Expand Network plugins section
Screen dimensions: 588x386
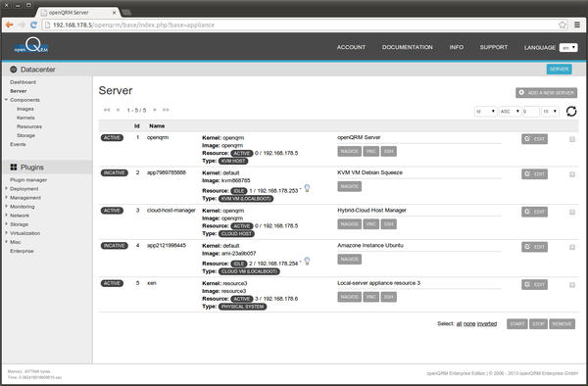pos(7,216)
